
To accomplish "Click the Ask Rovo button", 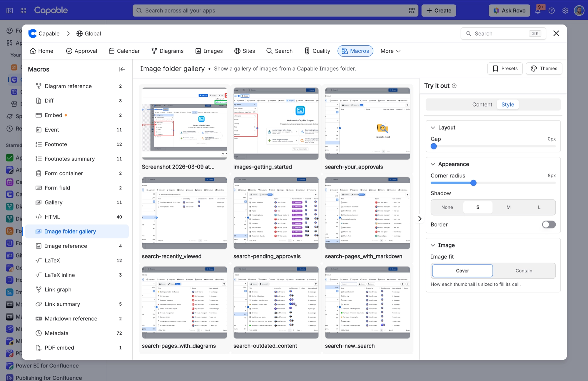I will pos(510,11).
